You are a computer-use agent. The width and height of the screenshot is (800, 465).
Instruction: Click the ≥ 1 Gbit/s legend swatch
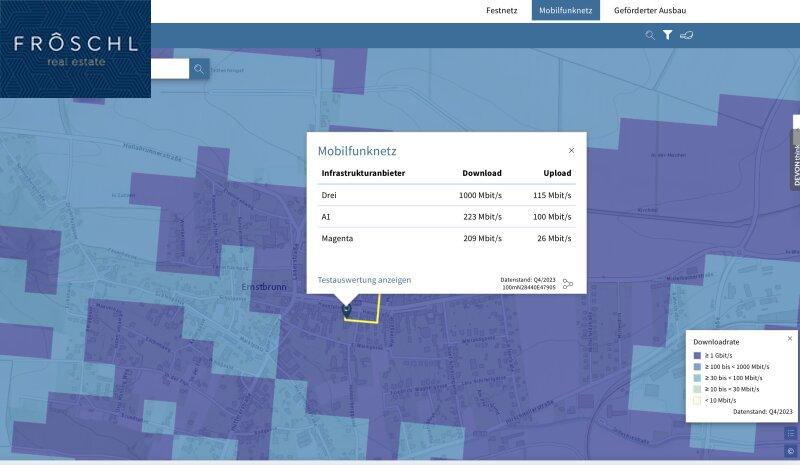coord(698,355)
